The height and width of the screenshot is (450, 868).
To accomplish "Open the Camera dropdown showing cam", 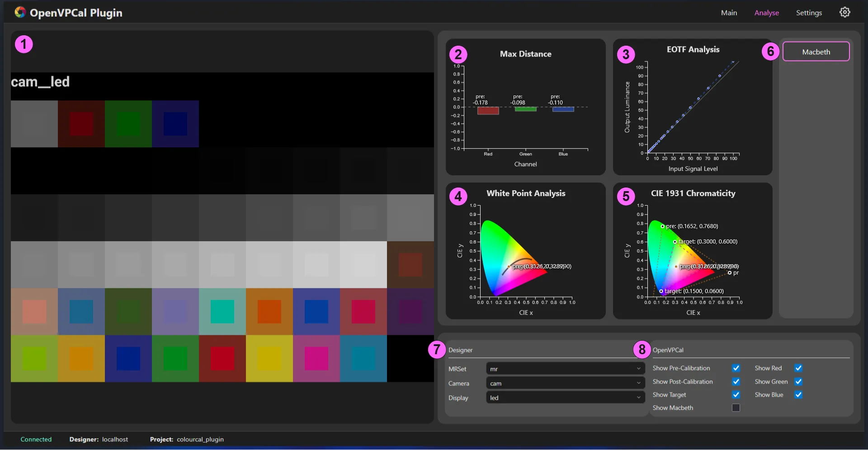I will pyautogui.click(x=565, y=383).
